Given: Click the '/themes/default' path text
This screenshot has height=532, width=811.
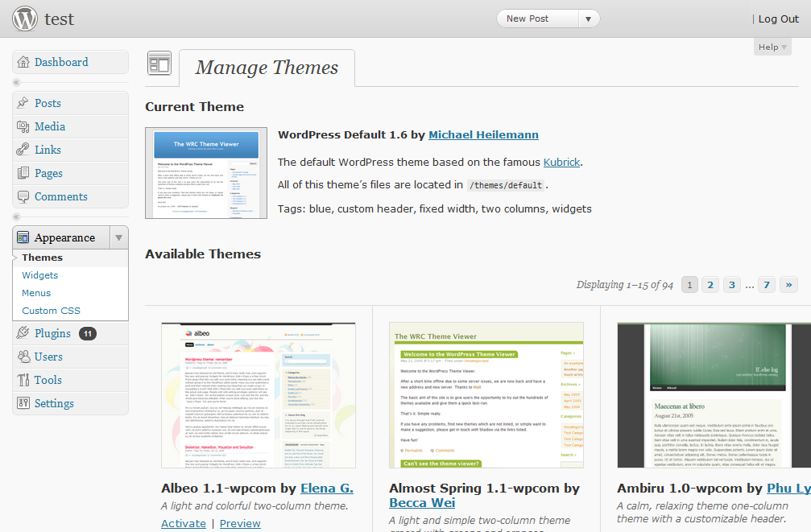Looking at the screenshot, I should pyautogui.click(x=506, y=185).
